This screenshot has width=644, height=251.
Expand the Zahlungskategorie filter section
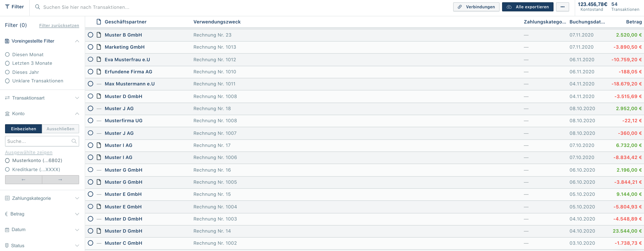[77, 198]
